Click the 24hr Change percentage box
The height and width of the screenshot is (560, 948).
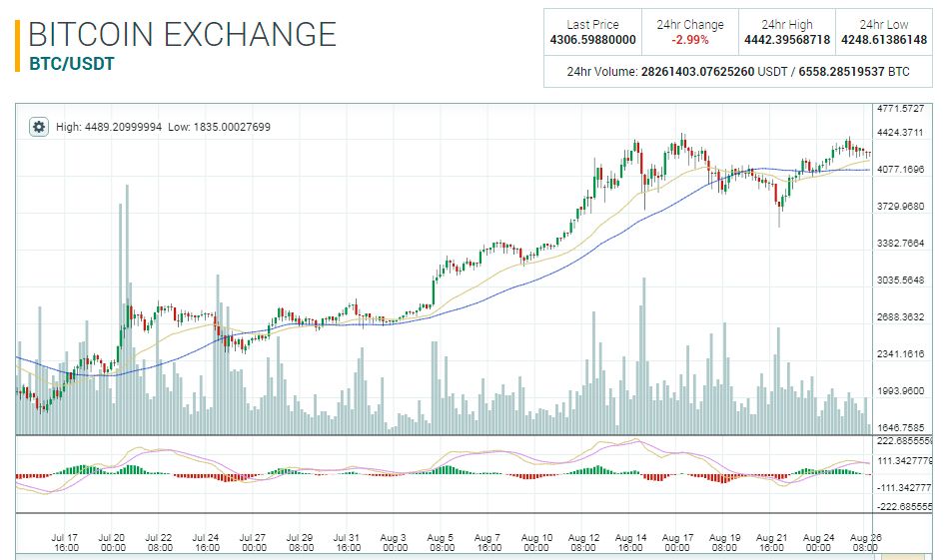pyautogui.click(x=689, y=32)
